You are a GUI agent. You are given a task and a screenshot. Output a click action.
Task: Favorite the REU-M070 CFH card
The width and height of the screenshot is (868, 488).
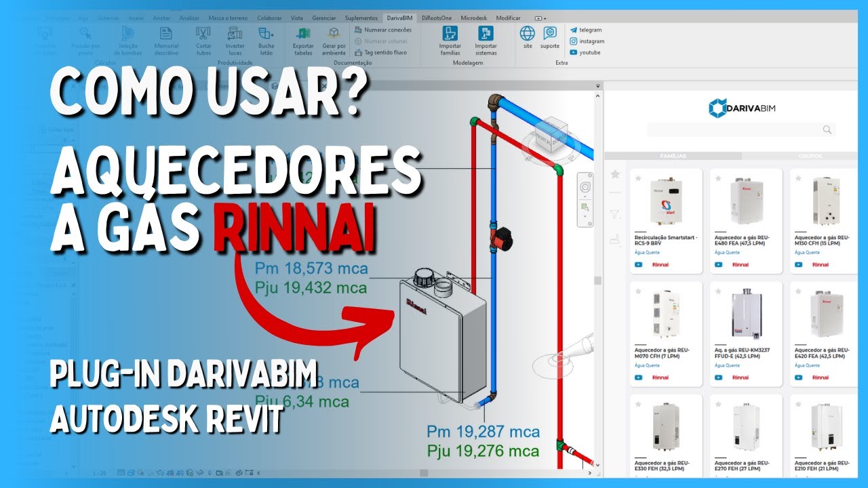click(x=638, y=291)
